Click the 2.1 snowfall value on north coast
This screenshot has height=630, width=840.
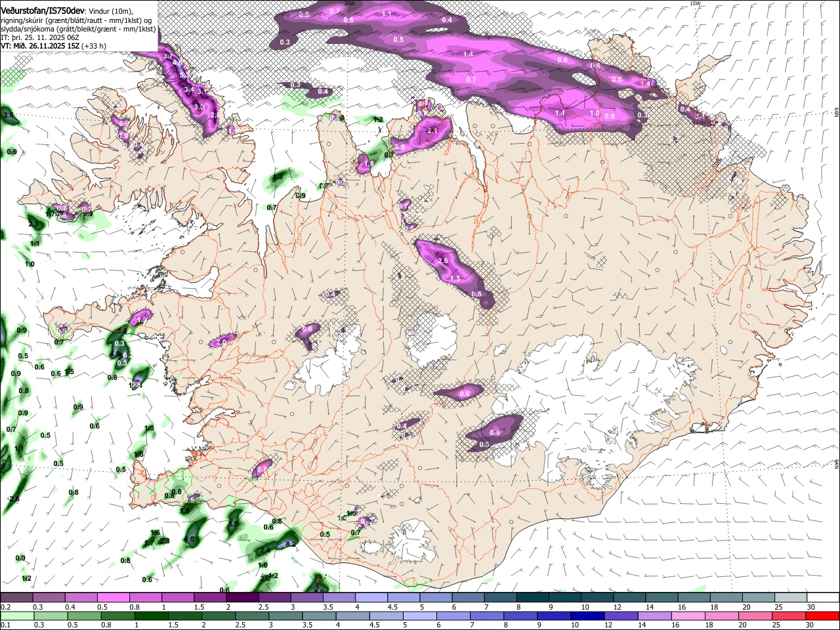432,131
